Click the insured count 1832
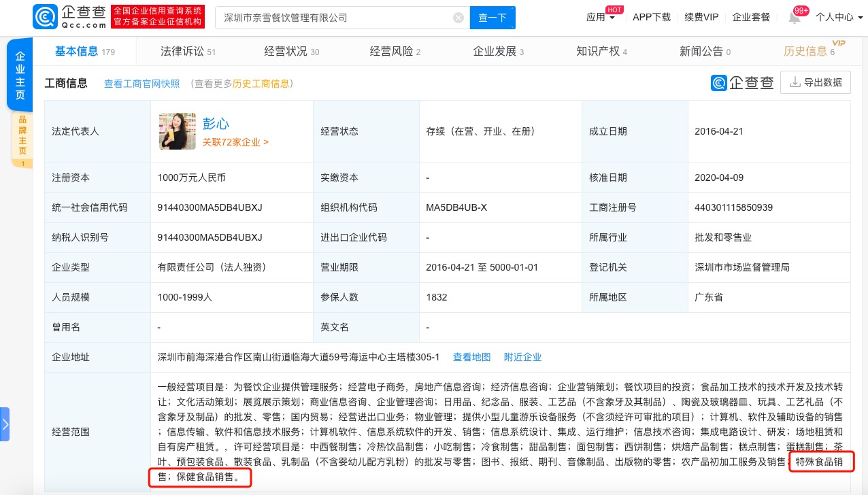Image resolution: width=868 pixels, height=495 pixels. (437, 297)
